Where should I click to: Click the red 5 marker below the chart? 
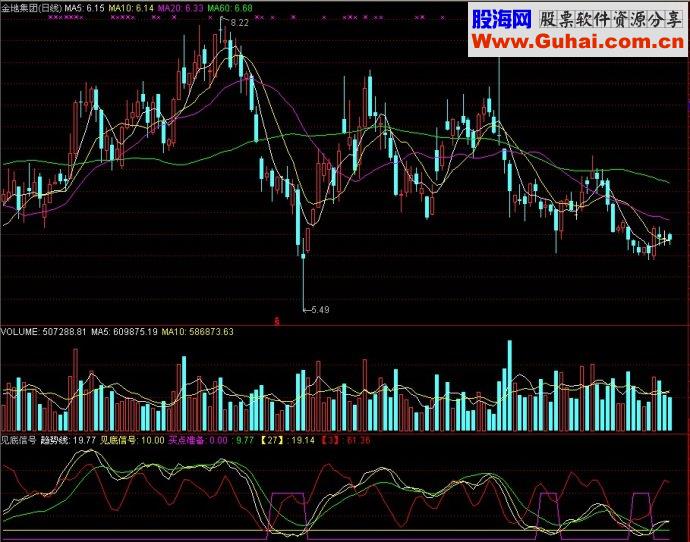pyautogui.click(x=277, y=322)
